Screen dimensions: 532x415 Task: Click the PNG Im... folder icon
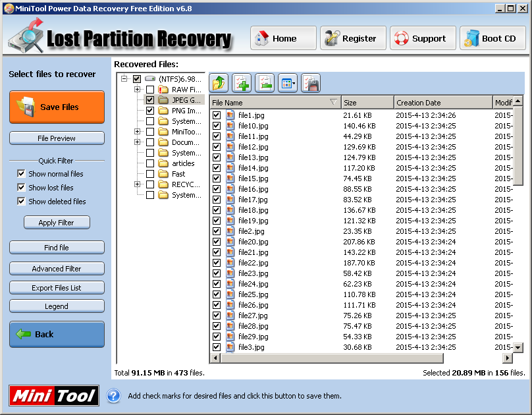click(x=163, y=111)
